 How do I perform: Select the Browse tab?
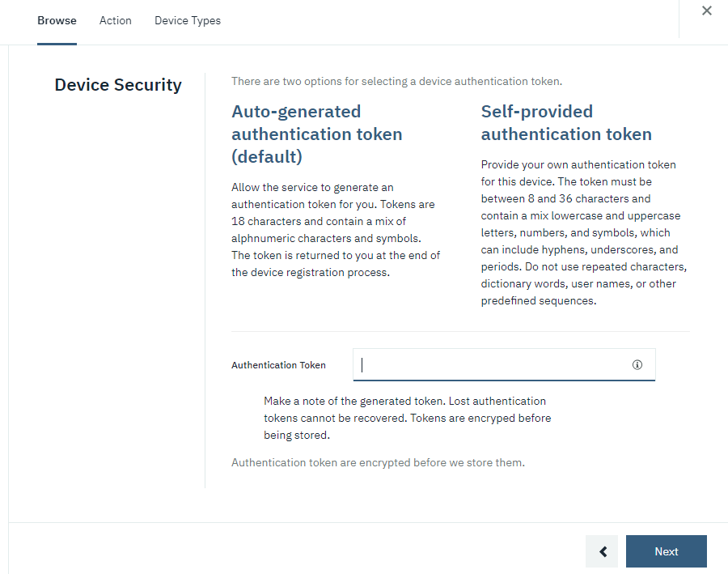click(57, 20)
